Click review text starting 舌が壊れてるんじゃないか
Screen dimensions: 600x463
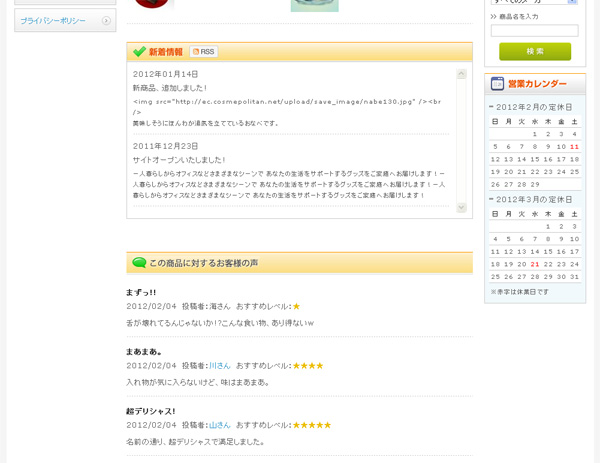(x=220, y=323)
